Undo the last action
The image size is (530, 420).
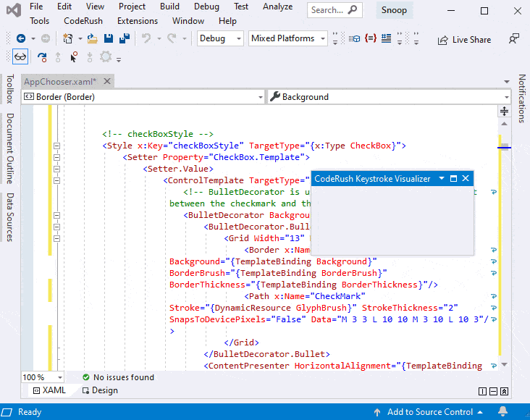(x=146, y=38)
